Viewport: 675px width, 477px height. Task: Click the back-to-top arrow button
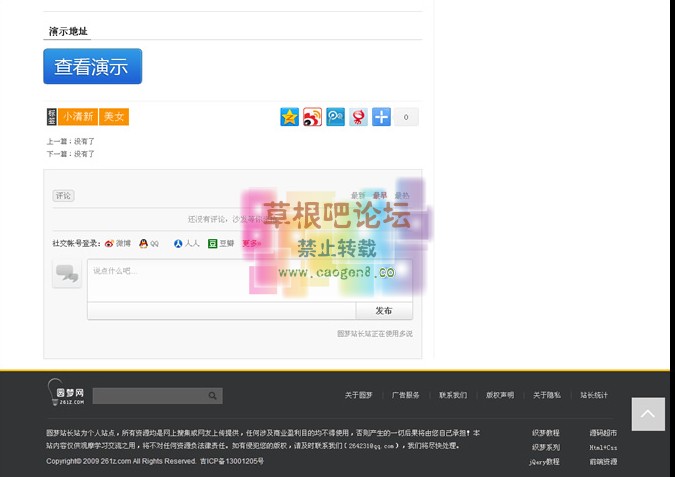coord(648,414)
